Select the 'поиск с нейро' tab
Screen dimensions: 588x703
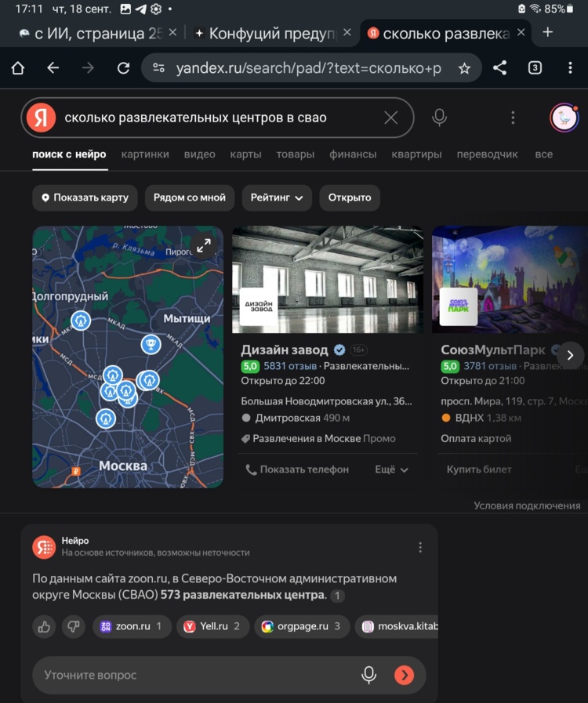[x=70, y=154]
